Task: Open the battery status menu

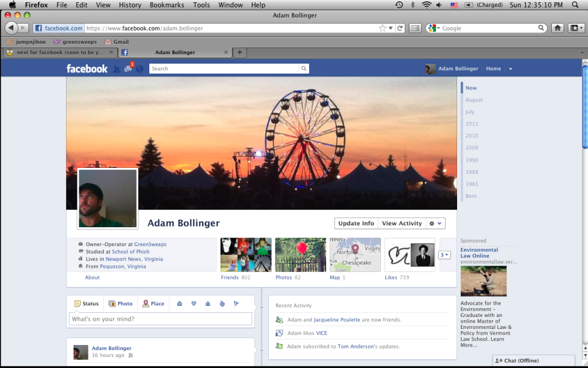Action: point(483,5)
